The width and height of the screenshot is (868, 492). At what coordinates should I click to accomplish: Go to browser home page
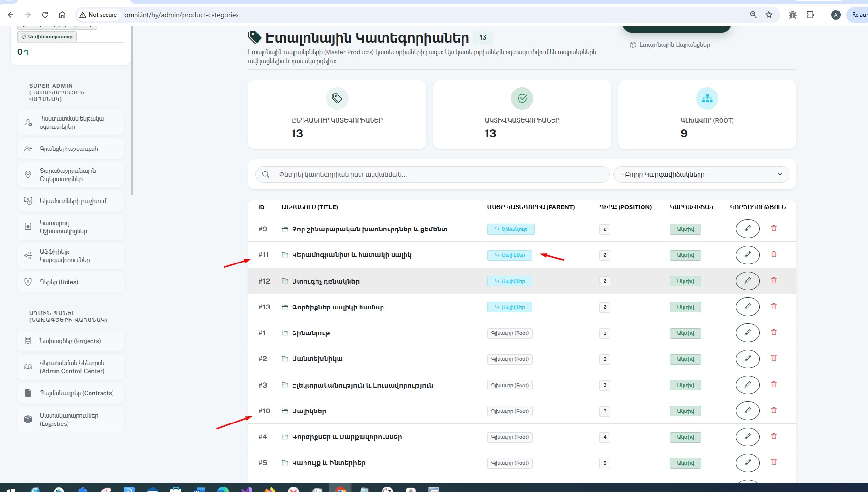click(x=62, y=15)
